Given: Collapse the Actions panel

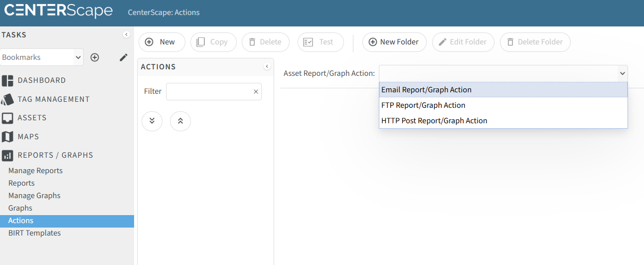Looking at the screenshot, I should click(x=267, y=66).
